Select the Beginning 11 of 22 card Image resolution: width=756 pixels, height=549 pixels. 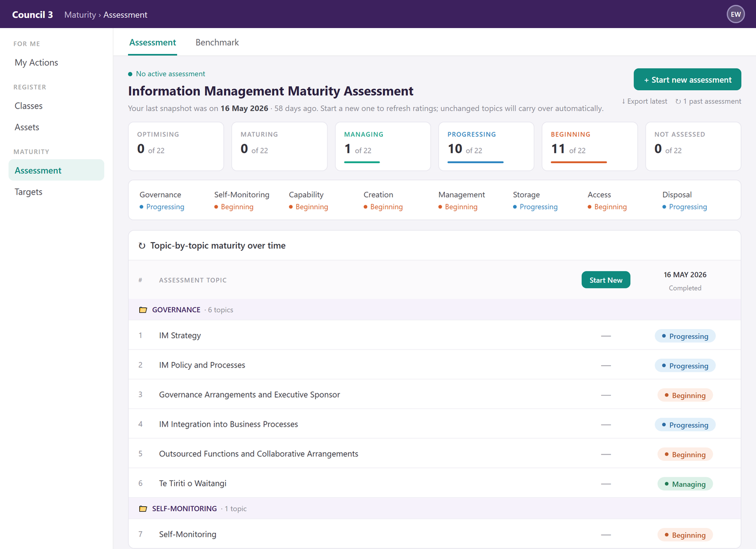pyautogui.click(x=590, y=146)
